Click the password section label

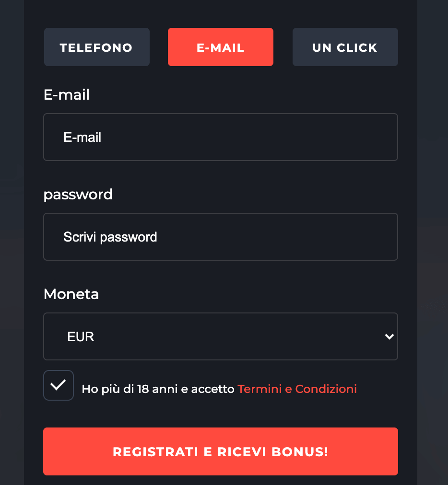pos(78,194)
